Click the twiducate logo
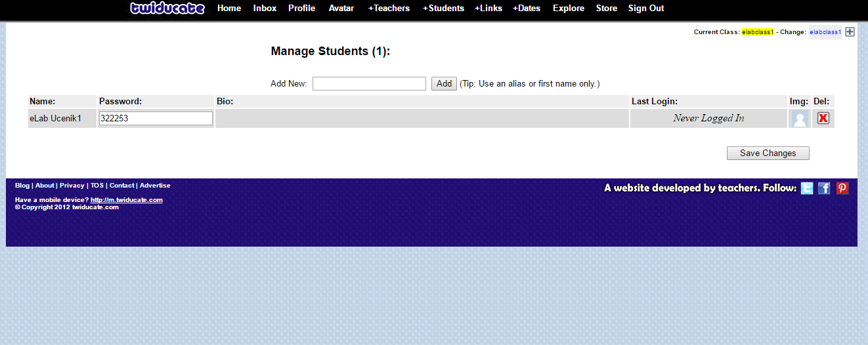Screen dimensions: 868x345 [x=167, y=9]
